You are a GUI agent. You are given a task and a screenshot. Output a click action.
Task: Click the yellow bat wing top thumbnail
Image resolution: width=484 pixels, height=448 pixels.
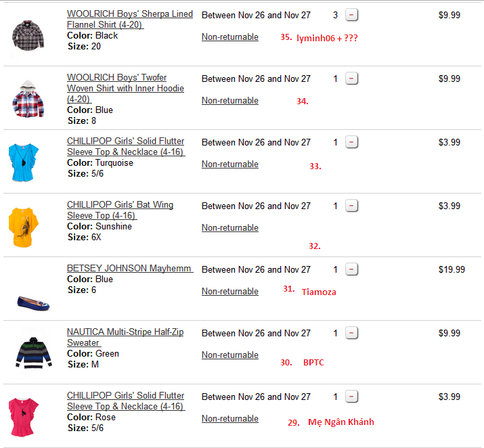coord(28,225)
